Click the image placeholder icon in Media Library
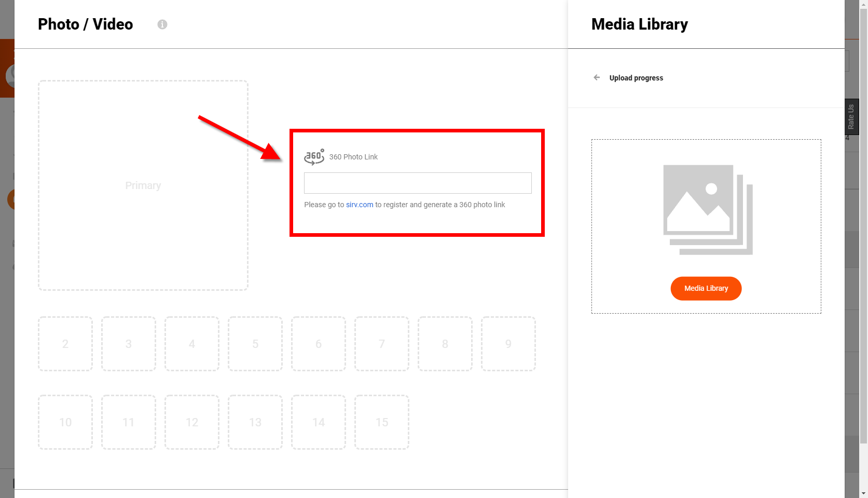 (708, 210)
